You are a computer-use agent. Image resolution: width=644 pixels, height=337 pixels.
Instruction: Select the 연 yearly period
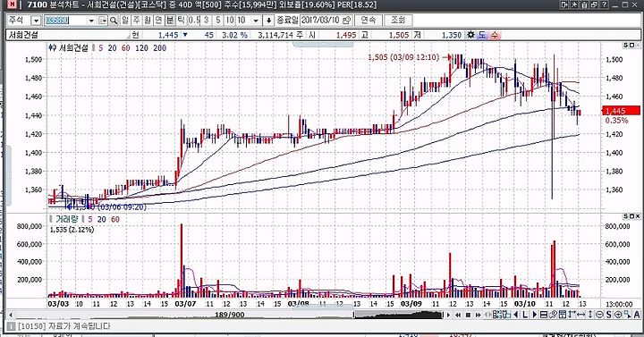(x=158, y=21)
